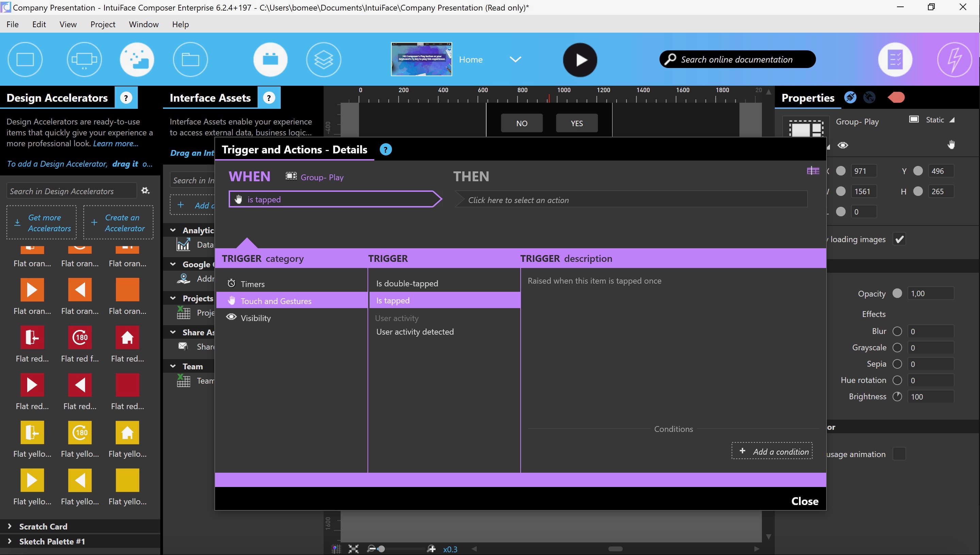
Task: Click the Design Accelerators settings gear
Action: [x=145, y=190]
